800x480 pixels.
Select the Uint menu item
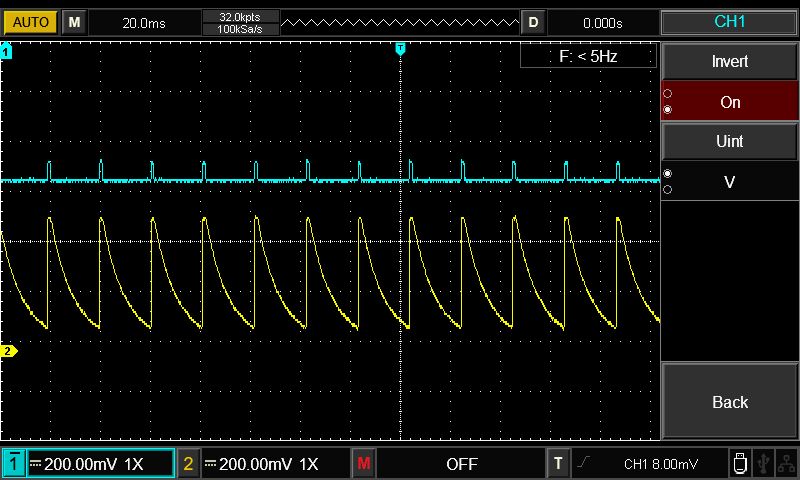point(730,142)
